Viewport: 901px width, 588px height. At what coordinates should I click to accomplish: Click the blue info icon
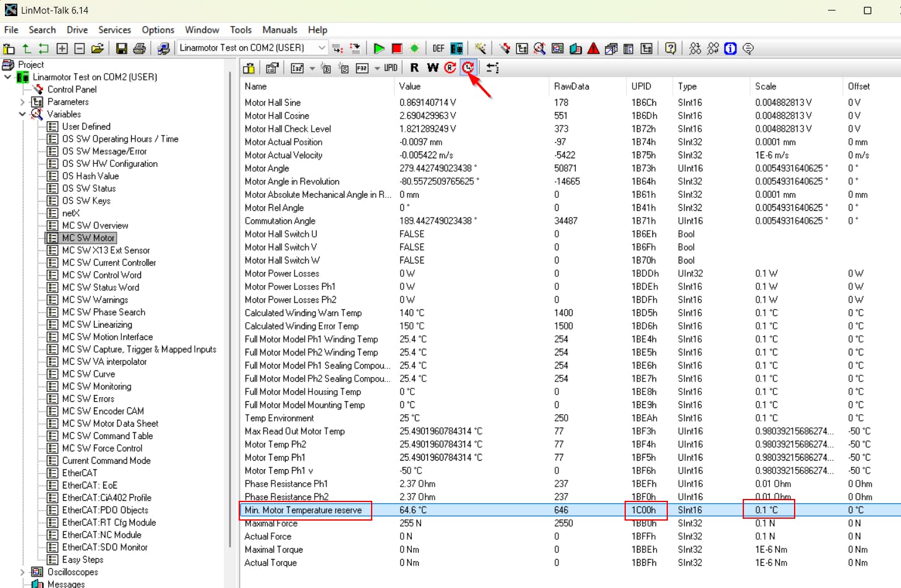coord(730,48)
